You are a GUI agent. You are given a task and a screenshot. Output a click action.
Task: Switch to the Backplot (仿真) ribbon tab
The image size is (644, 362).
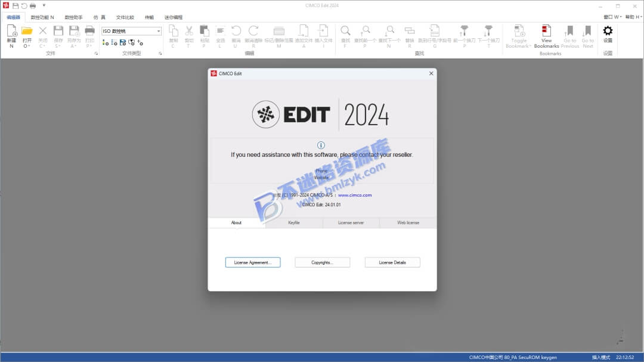pyautogui.click(x=100, y=17)
